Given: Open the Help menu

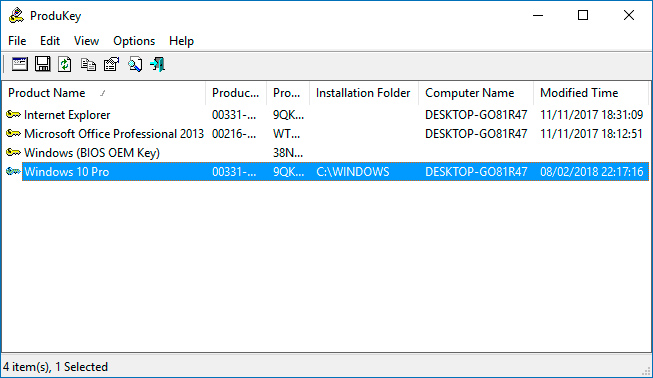Looking at the screenshot, I should [181, 41].
